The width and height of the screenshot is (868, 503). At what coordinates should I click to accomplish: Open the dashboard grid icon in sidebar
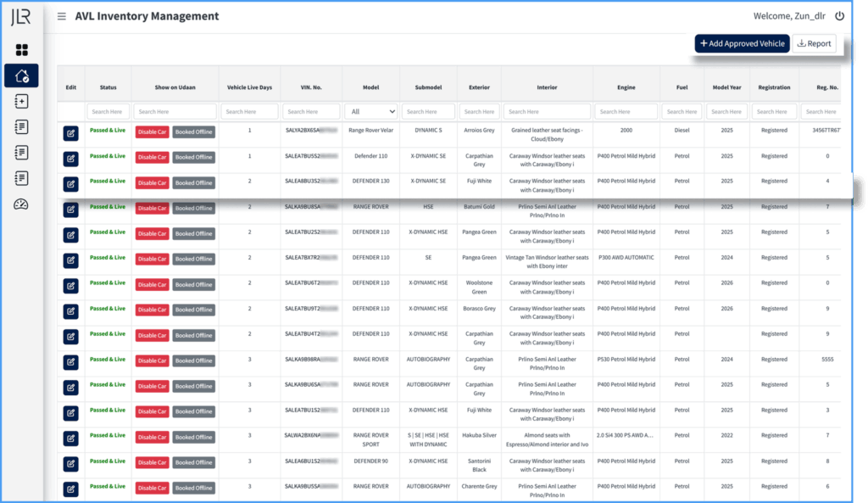[x=22, y=50]
